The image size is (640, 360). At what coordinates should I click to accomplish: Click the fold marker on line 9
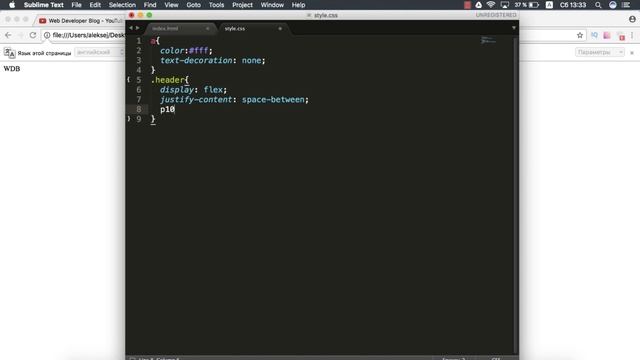click(129, 119)
